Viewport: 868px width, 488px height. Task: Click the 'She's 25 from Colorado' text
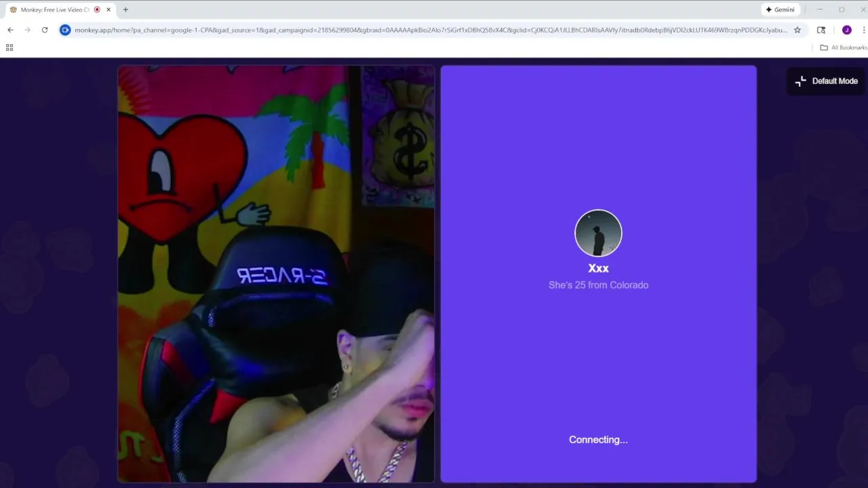tap(598, 285)
